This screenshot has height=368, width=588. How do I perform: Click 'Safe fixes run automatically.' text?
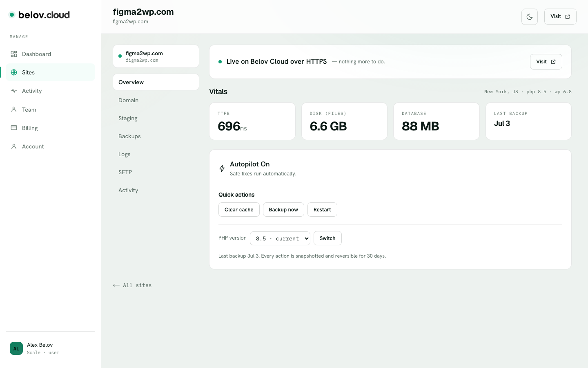point(263,174)
